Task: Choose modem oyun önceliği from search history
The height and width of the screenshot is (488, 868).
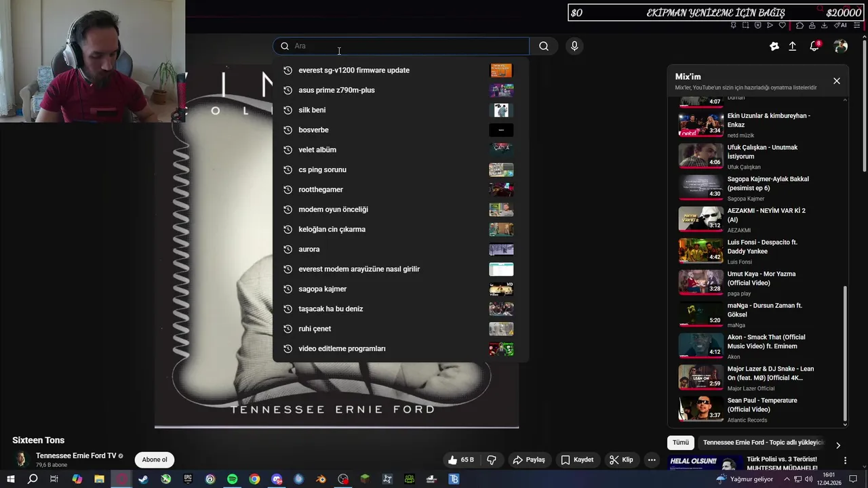Action: pyautogui.click(x=400, y=209)
